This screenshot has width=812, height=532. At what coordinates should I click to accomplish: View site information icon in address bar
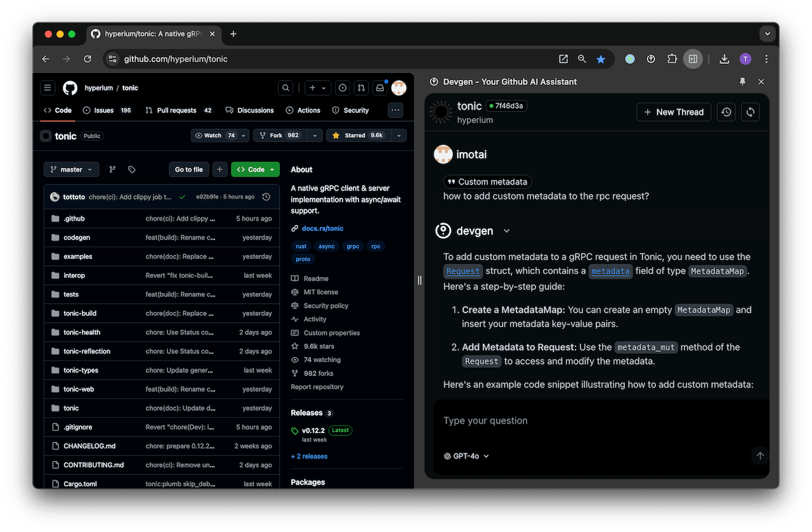click(x=112, y=59)
